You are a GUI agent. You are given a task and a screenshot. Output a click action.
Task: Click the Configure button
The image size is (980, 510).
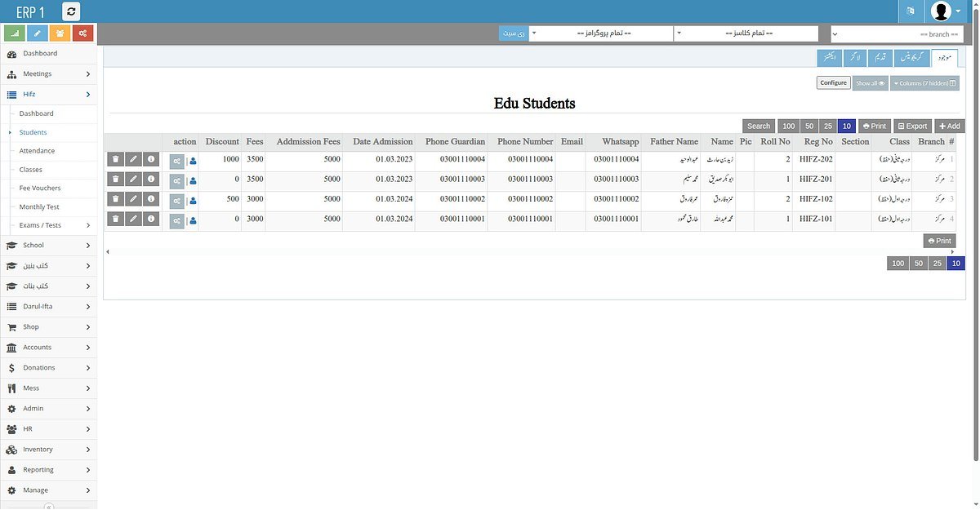(833, 82)
